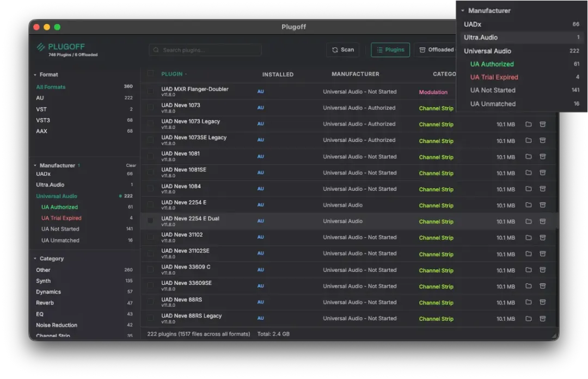Open folder for UAD Neve 1081
The image size is (588, 379).
pos(528,157)
